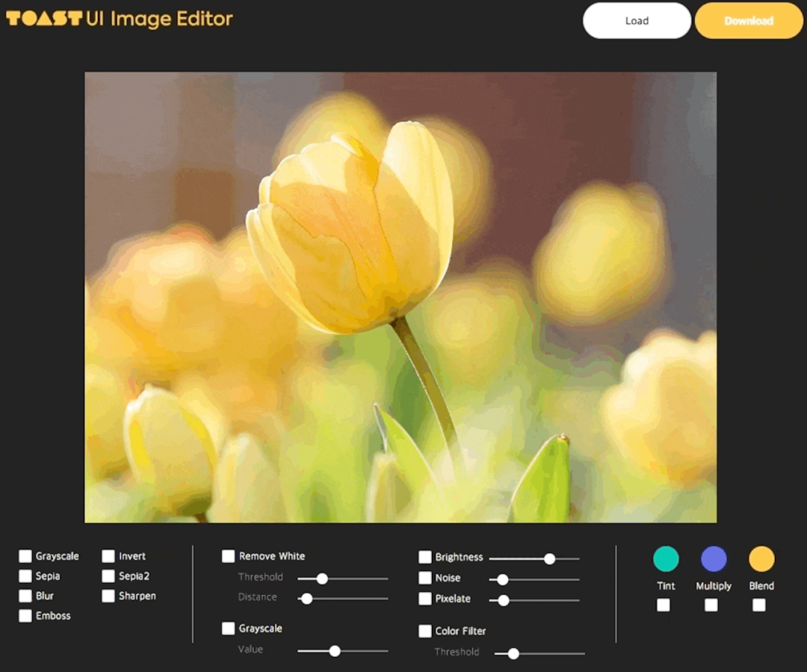Check the Brightness checkbox
This screenshot has width=807, height=672.
click(x=425, y=557)
